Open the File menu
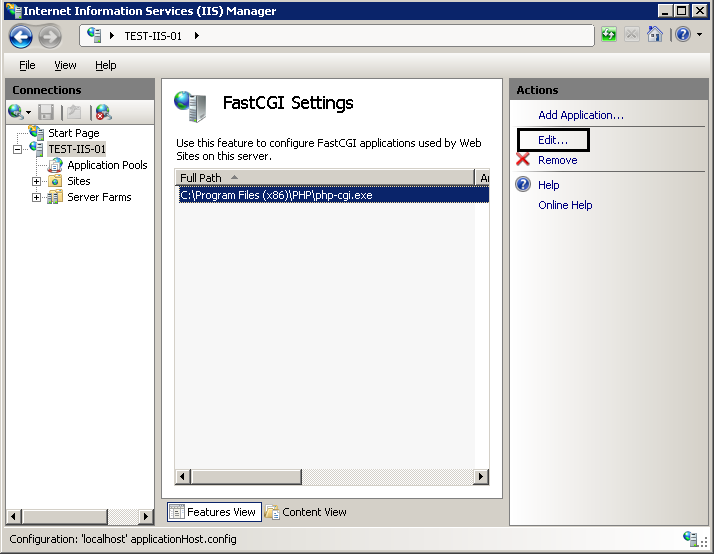 [27, 65]
